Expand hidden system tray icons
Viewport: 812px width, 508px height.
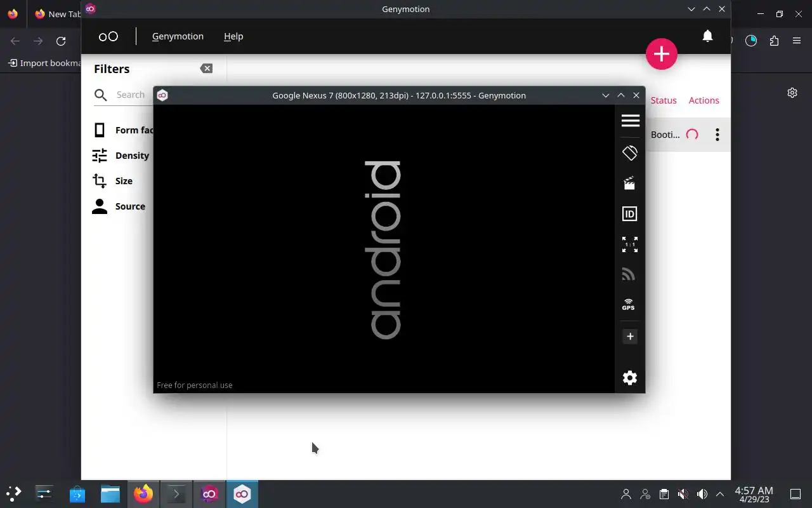720,494
